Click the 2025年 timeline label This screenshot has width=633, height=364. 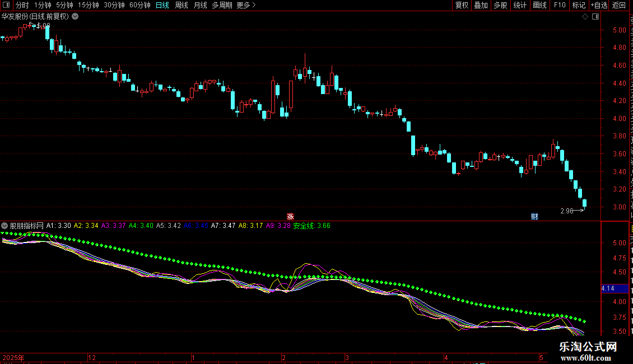coord(13,357)
